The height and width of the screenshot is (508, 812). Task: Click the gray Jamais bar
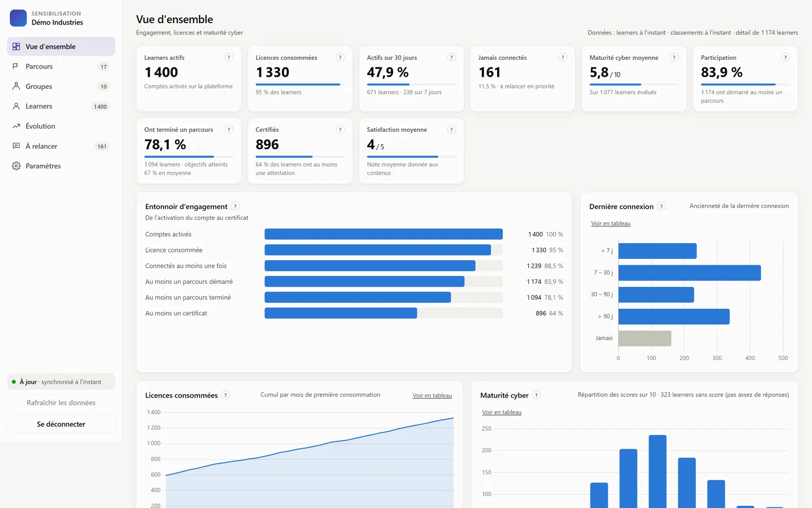pyautogui.click(x=645, y=338)
